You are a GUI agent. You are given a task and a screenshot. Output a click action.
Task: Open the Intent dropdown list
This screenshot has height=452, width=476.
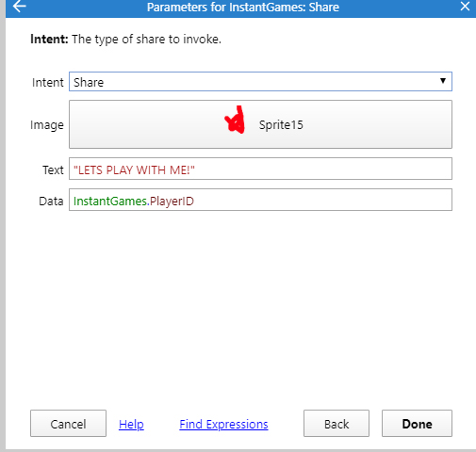pos(260,82)
